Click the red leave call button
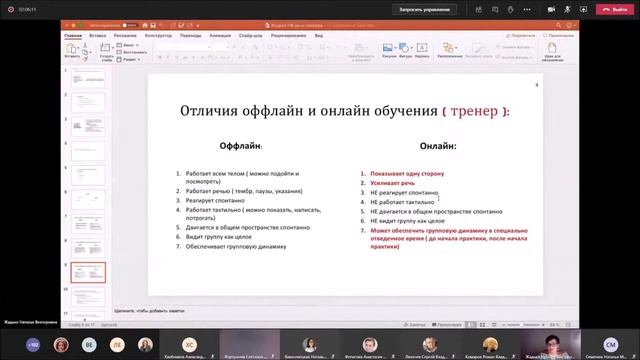The image size is (640, 360). pos(615,9)
